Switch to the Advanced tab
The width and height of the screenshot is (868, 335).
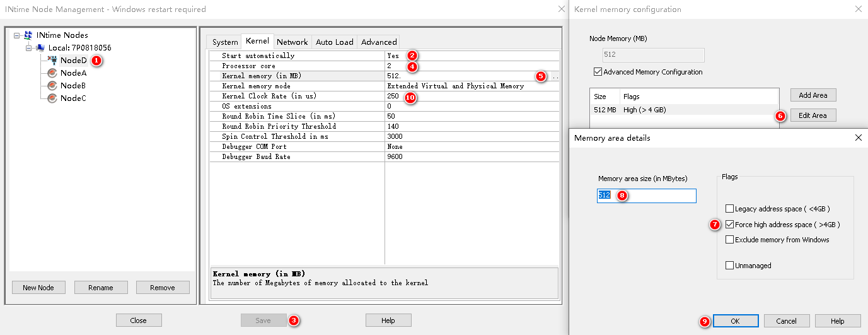coord(379,42)
